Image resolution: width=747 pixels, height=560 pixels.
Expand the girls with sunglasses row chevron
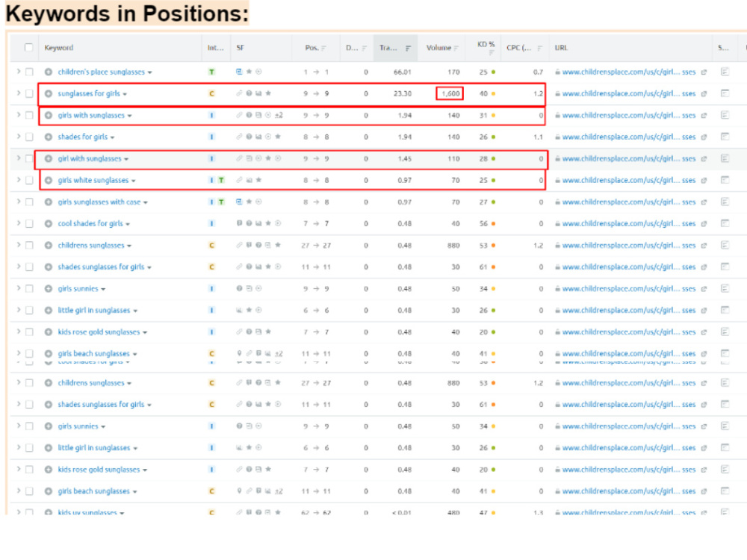click(18, 115)
